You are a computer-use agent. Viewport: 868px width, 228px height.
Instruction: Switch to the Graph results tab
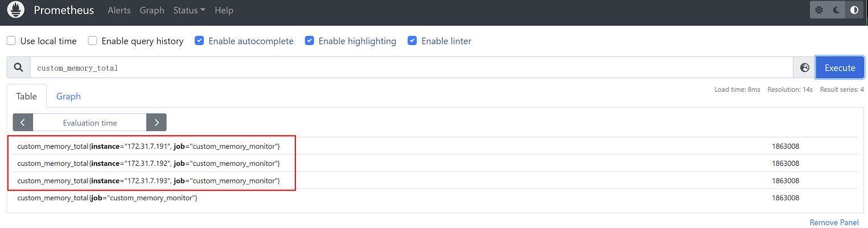click(68, 96)
